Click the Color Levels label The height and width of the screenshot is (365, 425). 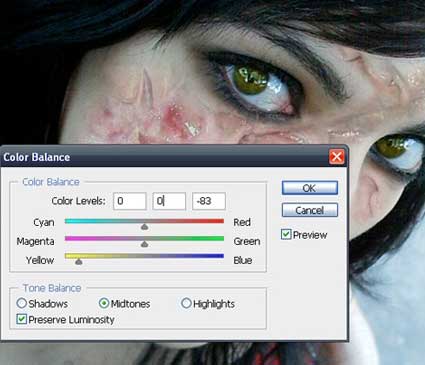[78, 201]
